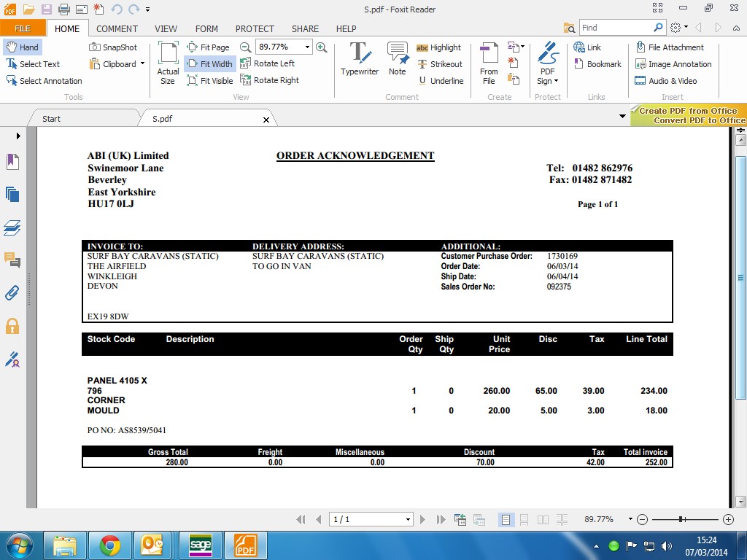This screenshot has height=560, width=747.
Task: Create PDF from clipboard icon
Action: coord(513,79)
